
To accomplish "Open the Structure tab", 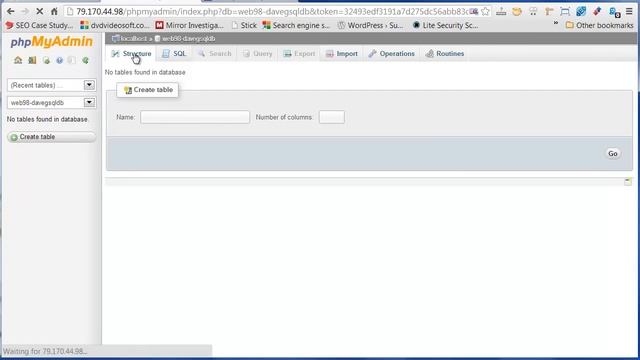I will 131,54.
